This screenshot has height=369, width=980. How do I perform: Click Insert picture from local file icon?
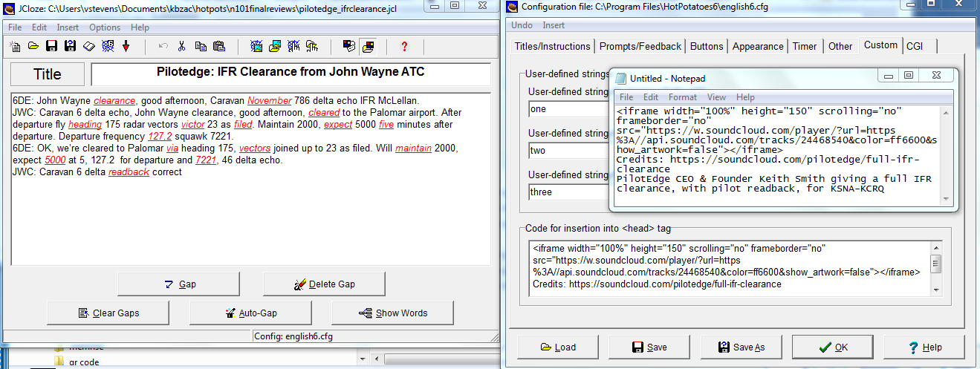click(275, 47)
